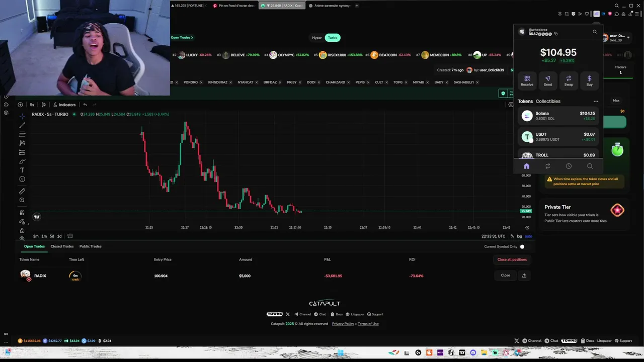Viewport: 644px width, 362px height.
Task: Click the wallet Buy button
Action: 589,81
